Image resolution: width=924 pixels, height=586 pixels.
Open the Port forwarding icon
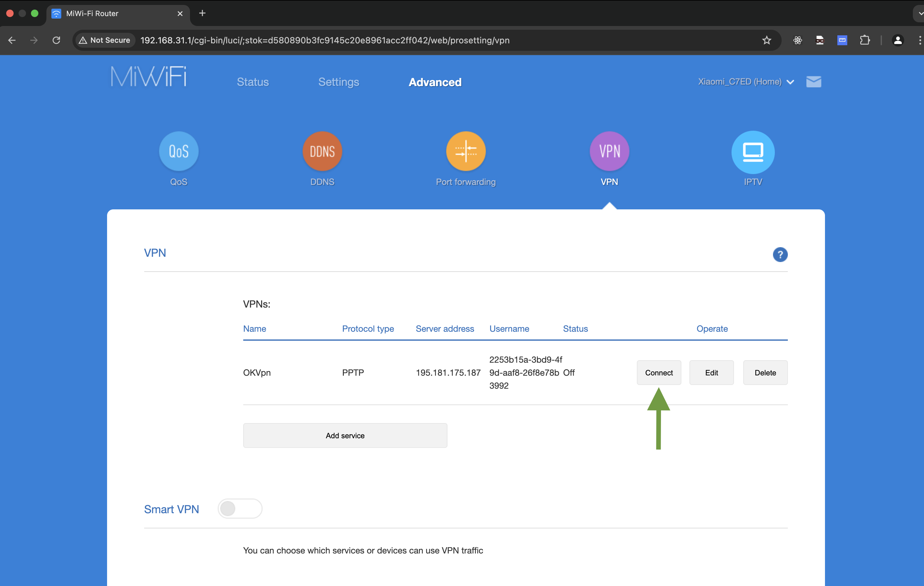click(465, 151)
